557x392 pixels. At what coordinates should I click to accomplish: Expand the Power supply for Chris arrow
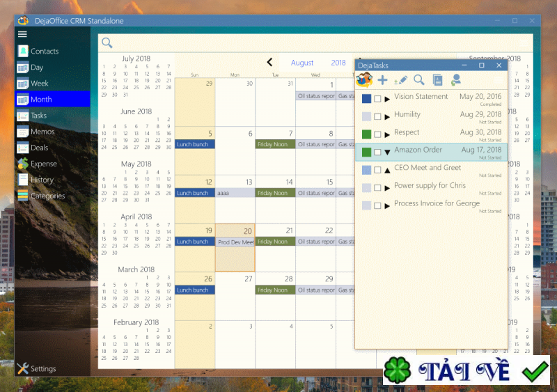[387, 188]
